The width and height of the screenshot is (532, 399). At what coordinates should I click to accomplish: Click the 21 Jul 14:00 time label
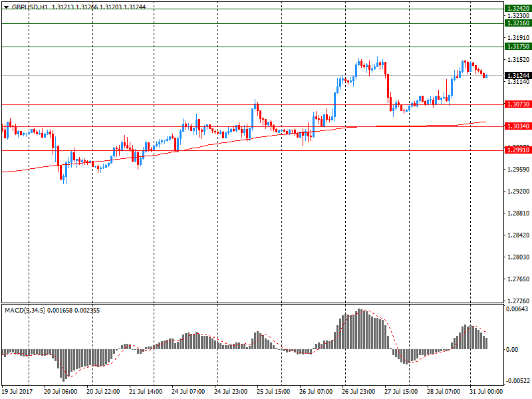point(146,391)
